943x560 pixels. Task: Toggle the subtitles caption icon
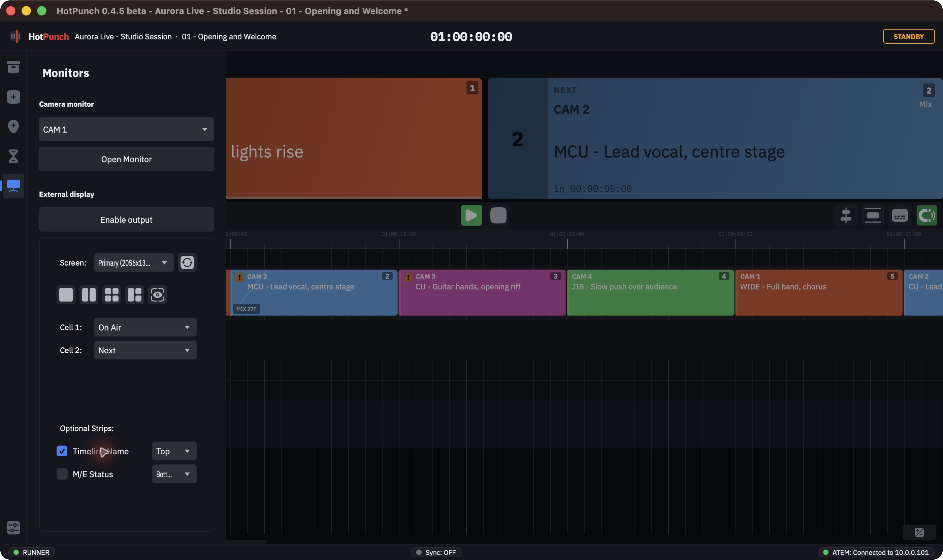900,215
